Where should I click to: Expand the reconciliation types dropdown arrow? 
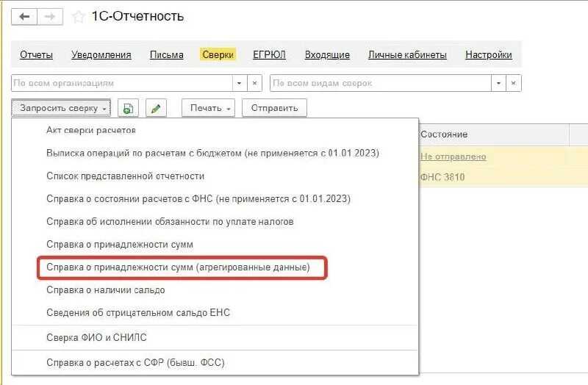coord(498,83)
